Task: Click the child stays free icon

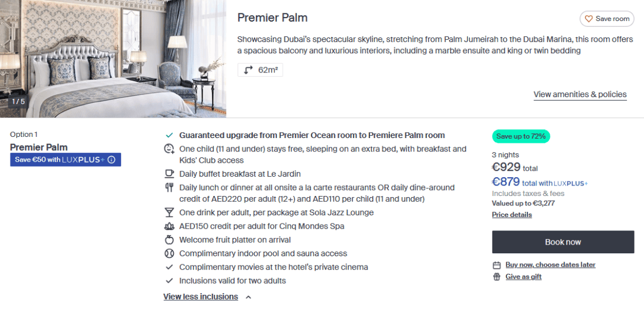Action: click(169, 149)
